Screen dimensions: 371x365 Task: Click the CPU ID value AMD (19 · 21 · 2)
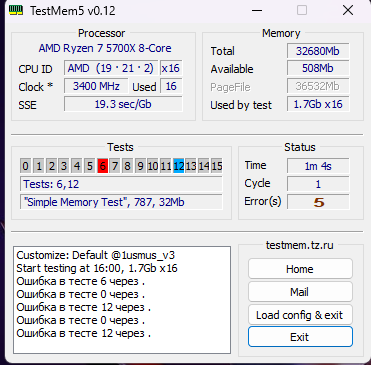(111, 68)
